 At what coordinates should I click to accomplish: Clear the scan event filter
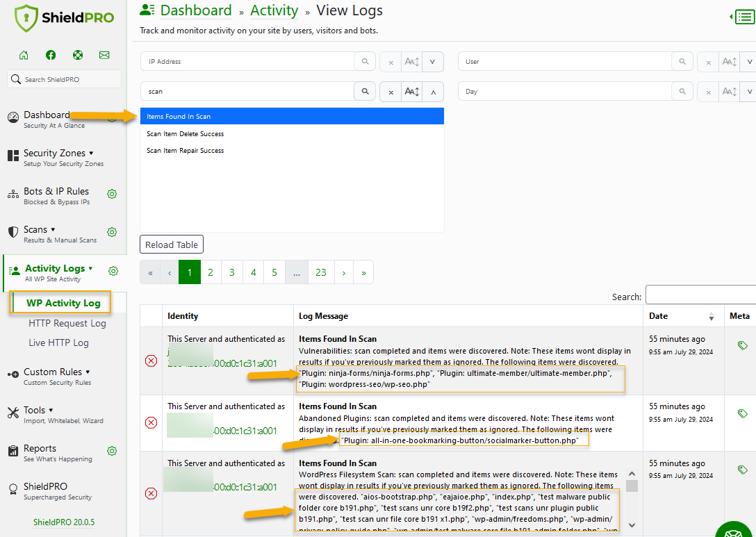391,92
